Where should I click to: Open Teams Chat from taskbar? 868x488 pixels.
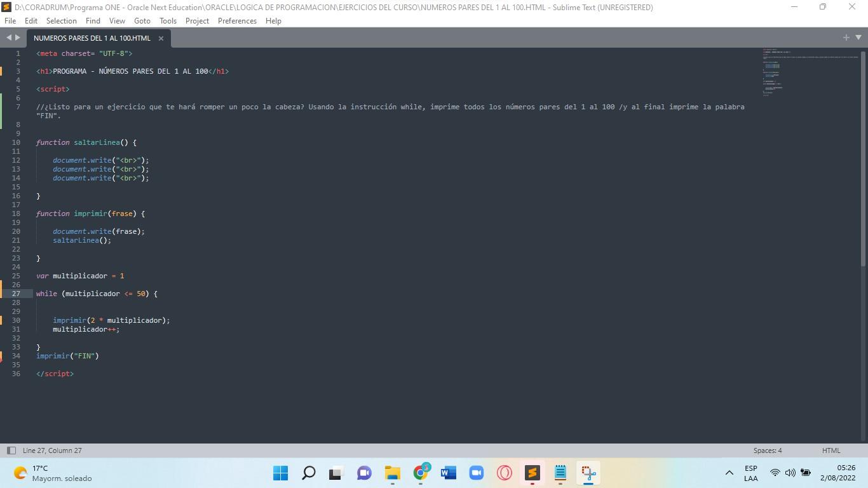click(x=364, y=473)
